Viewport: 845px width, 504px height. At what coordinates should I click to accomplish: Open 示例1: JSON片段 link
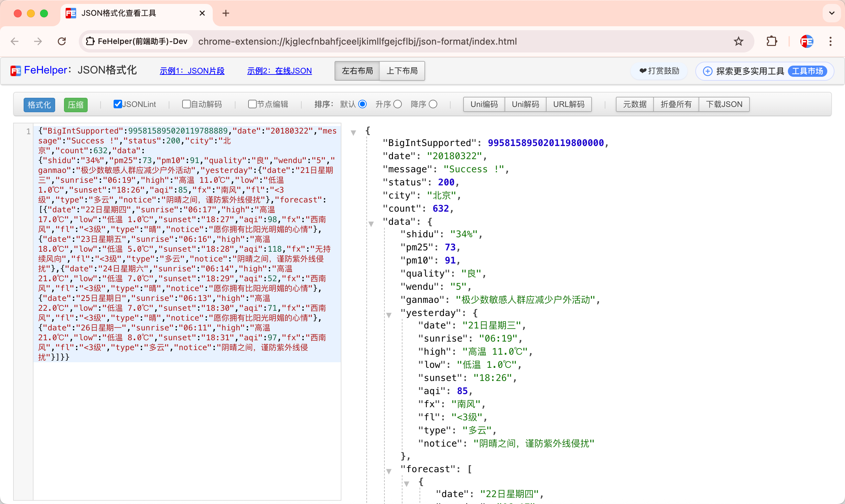(192, 71)
